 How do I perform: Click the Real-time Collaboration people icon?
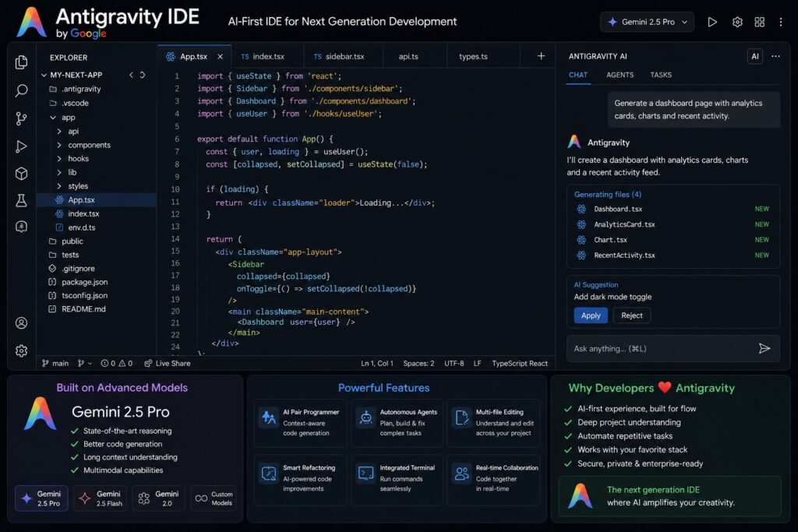pyautogui.click(x=461, y=474)
